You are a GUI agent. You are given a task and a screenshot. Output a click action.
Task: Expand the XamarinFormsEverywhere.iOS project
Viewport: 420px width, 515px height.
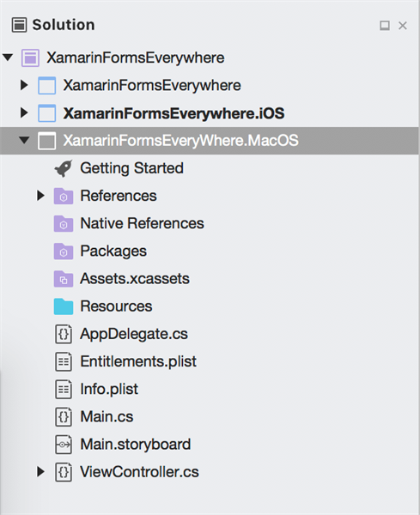pos(24,112)
